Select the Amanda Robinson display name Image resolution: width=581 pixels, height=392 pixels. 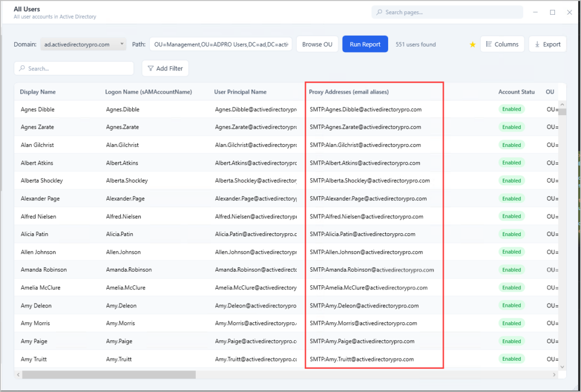tap(44, 269)
